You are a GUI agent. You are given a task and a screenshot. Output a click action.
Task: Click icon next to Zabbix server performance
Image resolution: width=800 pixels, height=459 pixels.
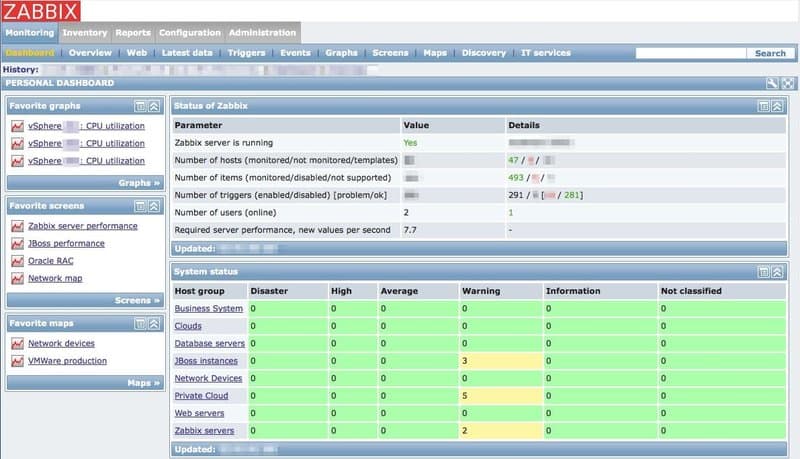(x=17, y=226)
